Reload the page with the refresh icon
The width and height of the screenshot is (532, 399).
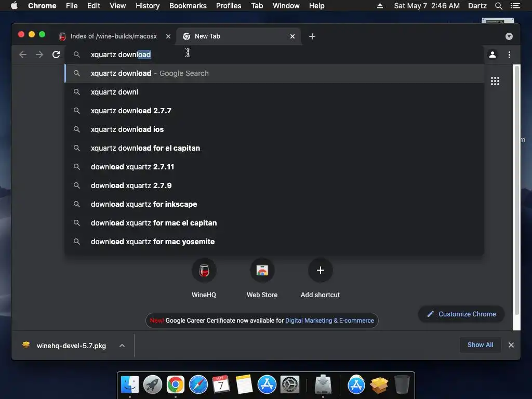[56, 54]
